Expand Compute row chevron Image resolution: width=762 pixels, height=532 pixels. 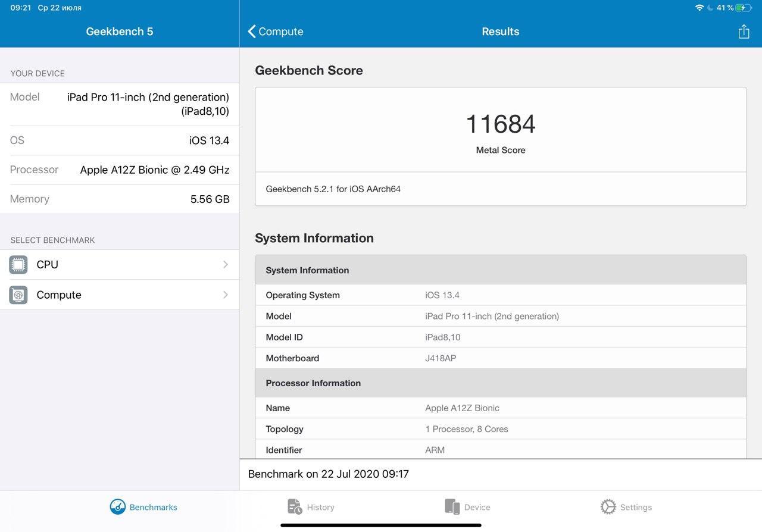tap(226, 295)
